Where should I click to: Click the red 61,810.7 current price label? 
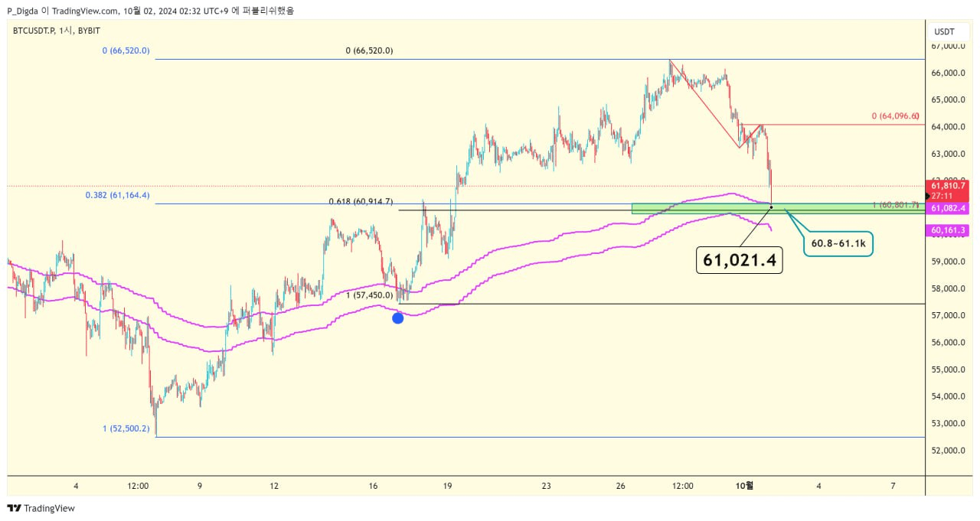948,186
